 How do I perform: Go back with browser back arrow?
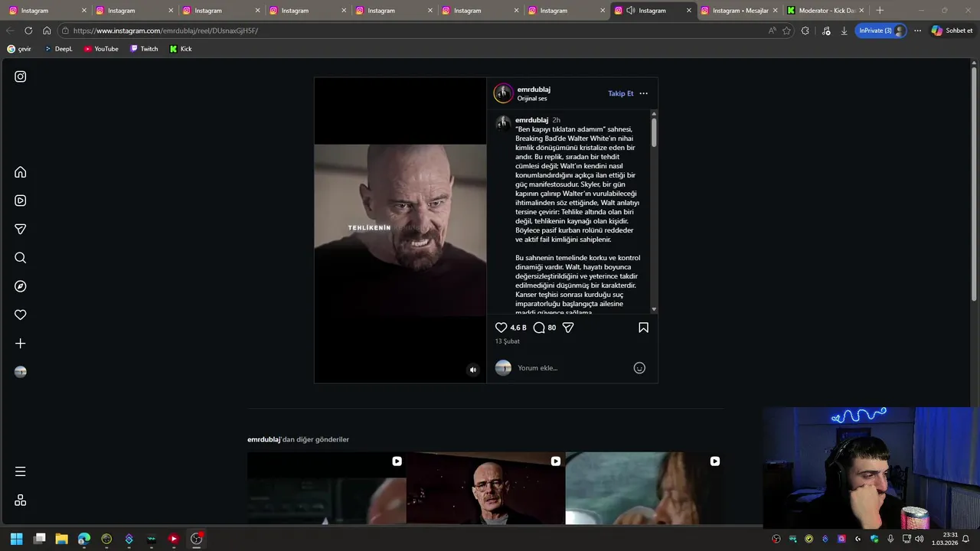(x=10, y=31)
